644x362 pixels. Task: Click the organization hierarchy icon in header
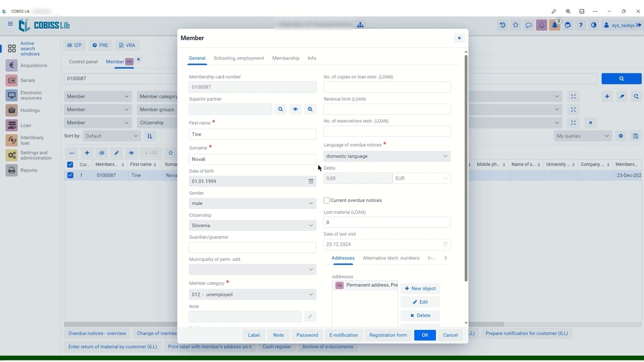pyautogui.click(x=360, y=25)
